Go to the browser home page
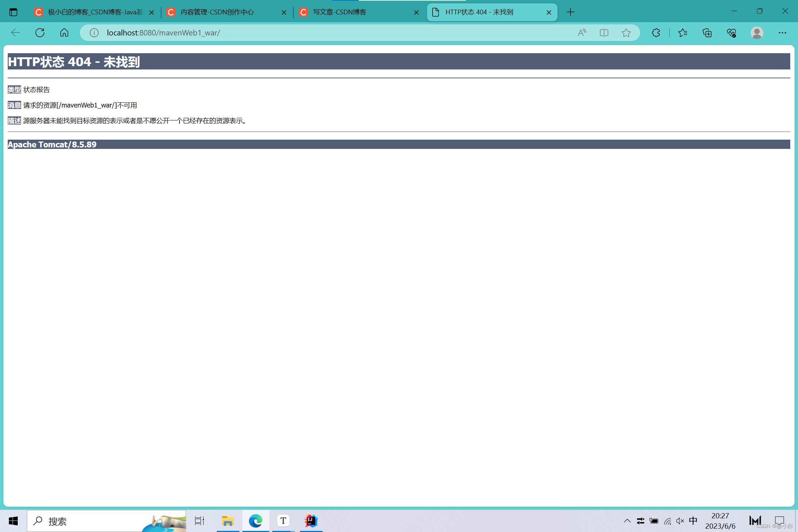Screen dimensions: 798x532 click(x=64, y=33)
